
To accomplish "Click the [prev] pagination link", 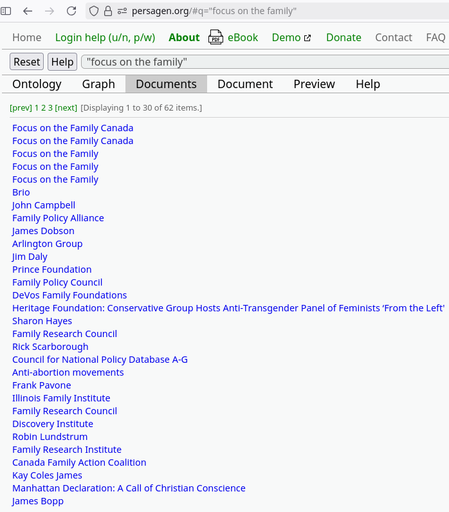I will click(x=21, y=108).
